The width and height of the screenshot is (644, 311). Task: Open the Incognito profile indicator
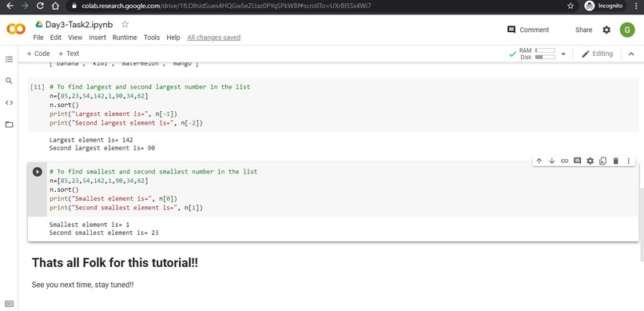pos(604,6)
